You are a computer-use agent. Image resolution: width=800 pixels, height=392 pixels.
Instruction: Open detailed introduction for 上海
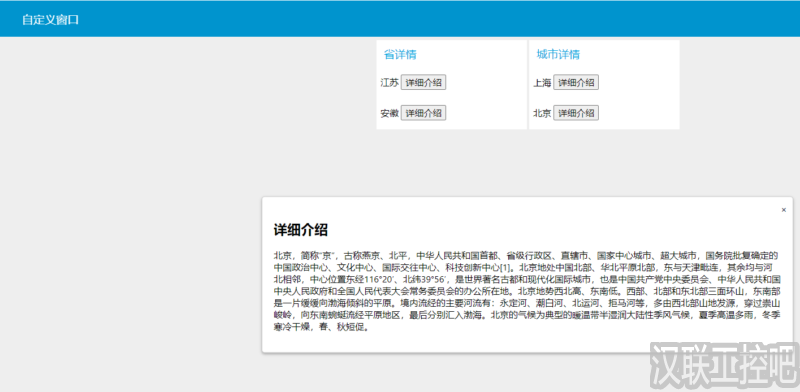(x=576, y=83)
